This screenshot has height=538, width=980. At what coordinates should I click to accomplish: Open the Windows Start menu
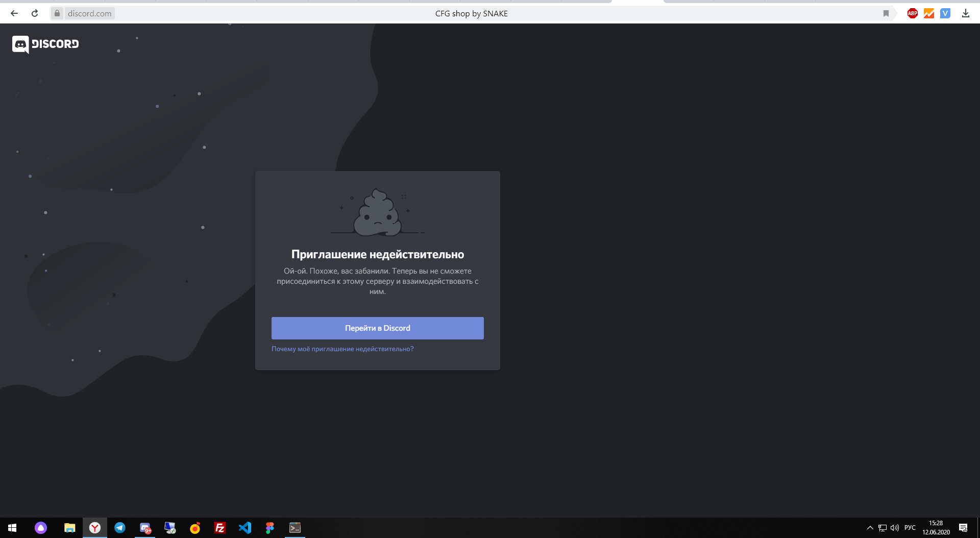12,528
